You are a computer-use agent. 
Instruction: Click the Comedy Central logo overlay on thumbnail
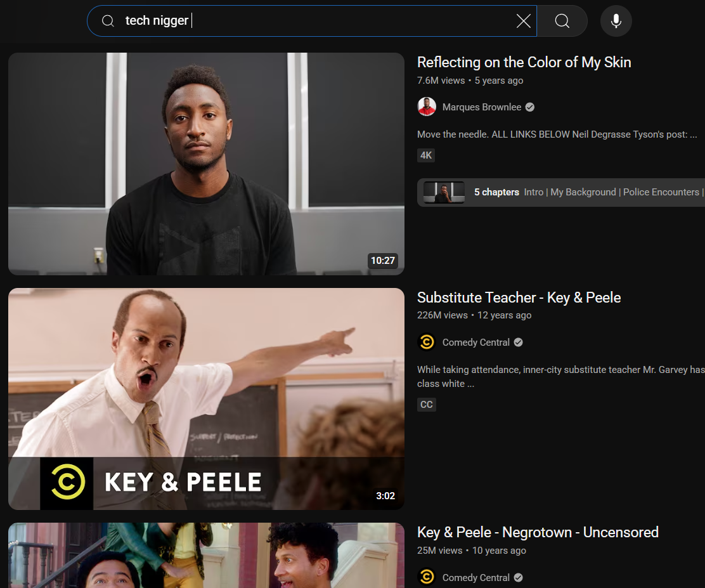pyautogui.click(x=67, y=482)
